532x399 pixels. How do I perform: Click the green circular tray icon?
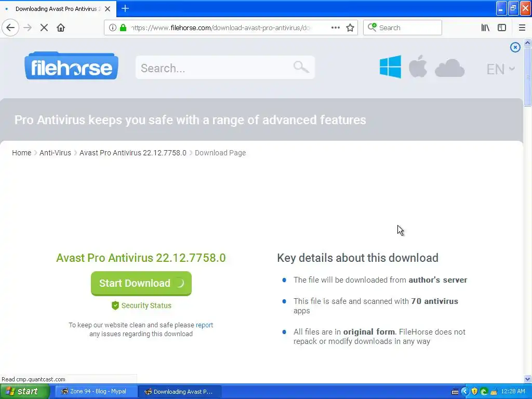tap(484, 392)
